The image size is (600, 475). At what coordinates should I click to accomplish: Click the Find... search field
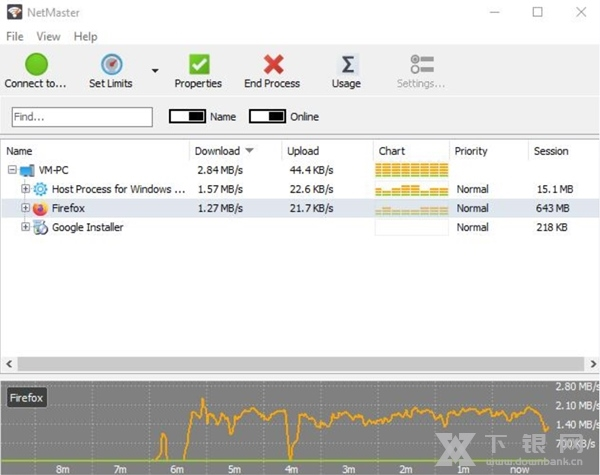tap(82, 117)
